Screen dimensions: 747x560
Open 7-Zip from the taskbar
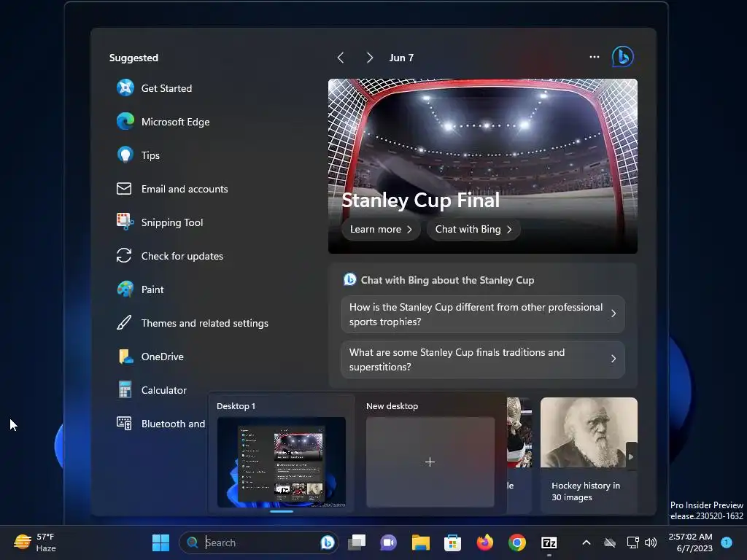(x=549, y=542)
